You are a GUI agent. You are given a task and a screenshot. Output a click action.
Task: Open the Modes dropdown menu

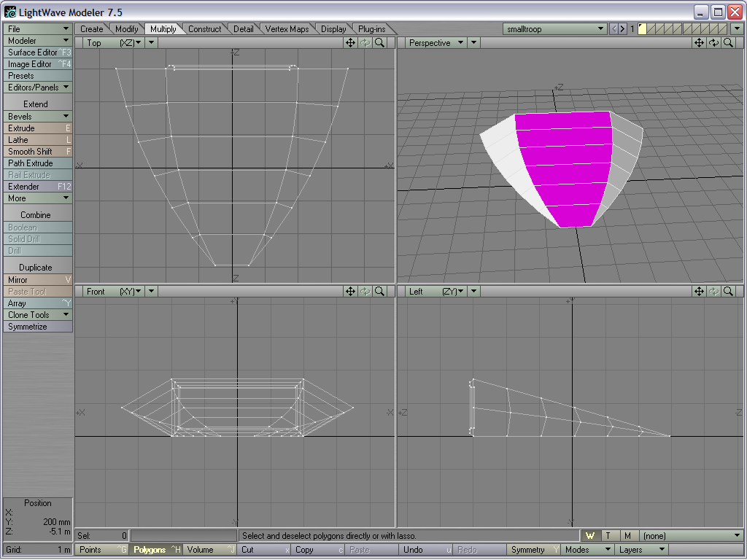[586, 550]
